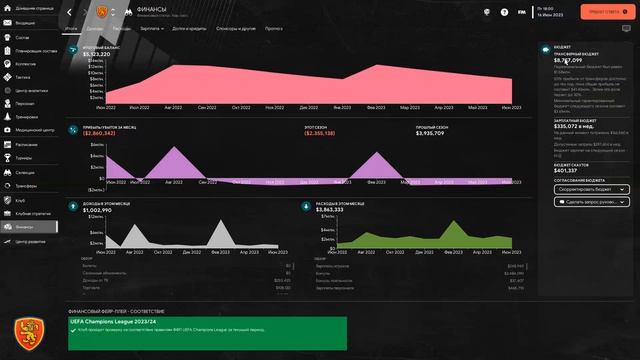Open the world globe icon in top bar
Screen dimensions: 640x360
[x=487, y=12]
